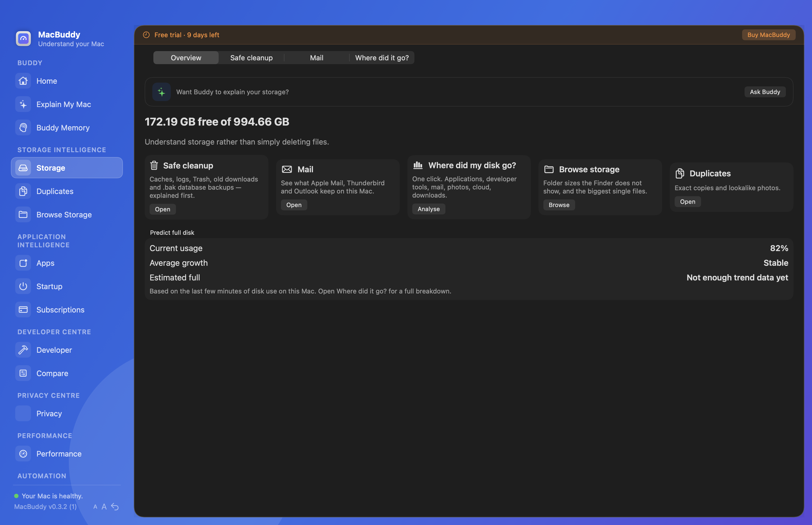
Task: Click the "STORAGE INTELLIGENCE" section header
Action: pos(62,150)
